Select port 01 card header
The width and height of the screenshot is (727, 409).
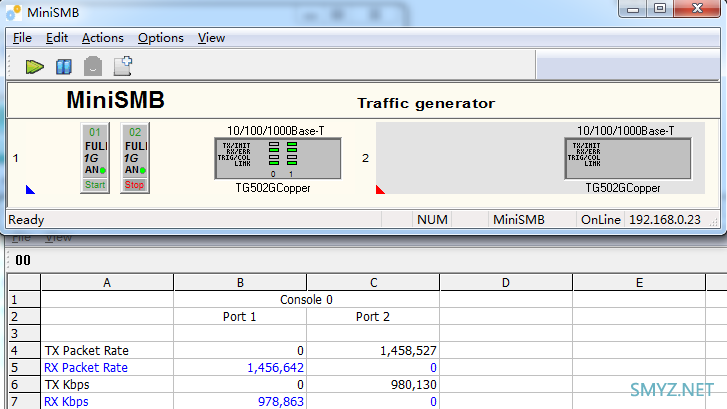tap(95, 132)
